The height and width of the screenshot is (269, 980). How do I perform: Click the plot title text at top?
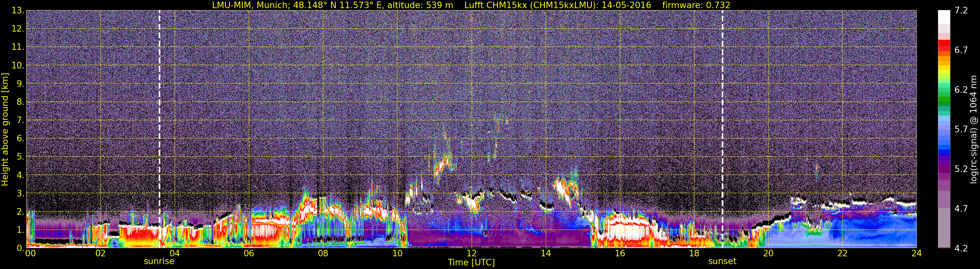tap(471, 5)
